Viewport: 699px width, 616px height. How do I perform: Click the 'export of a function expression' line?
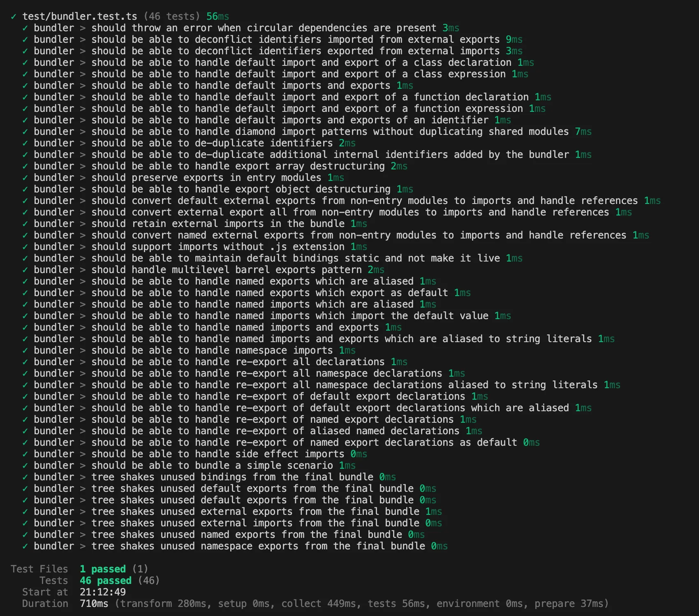coord(284,109)
